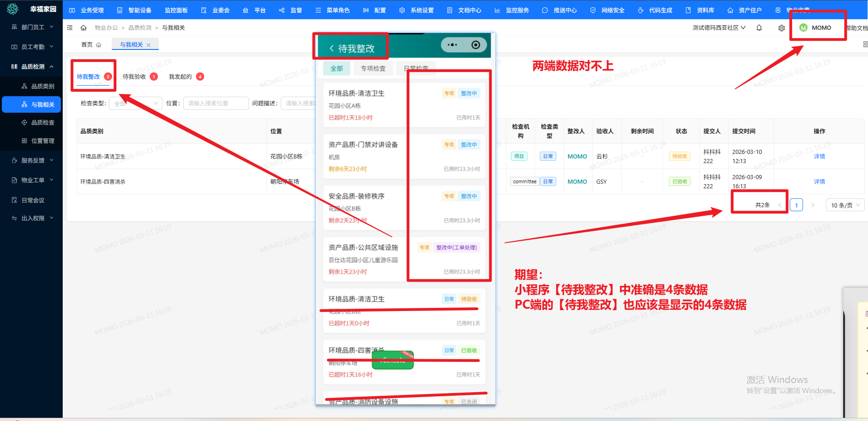Click the home icon in breadcrumb
The image size is (868, 421).
pos(83,28)
